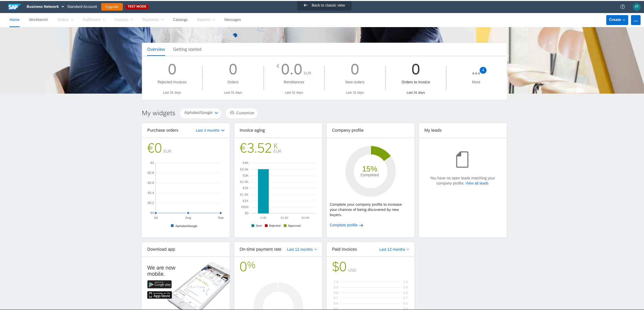This screenshot has height=310, width=644.
Task: Click Back to classic view
Action: coord(324,5)
